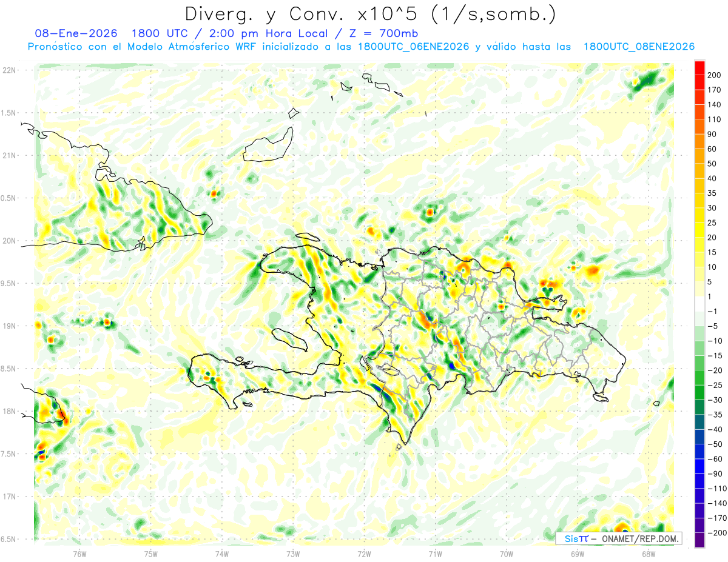Click the 20N latitude label
Viewport: 728px width, 562px height.
[x=9, y=241]
